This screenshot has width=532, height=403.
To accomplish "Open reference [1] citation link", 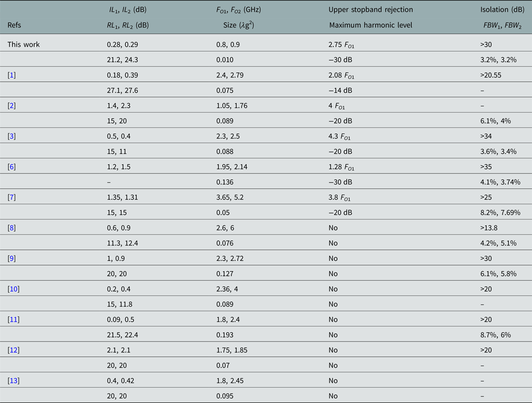I will (12, 75).
